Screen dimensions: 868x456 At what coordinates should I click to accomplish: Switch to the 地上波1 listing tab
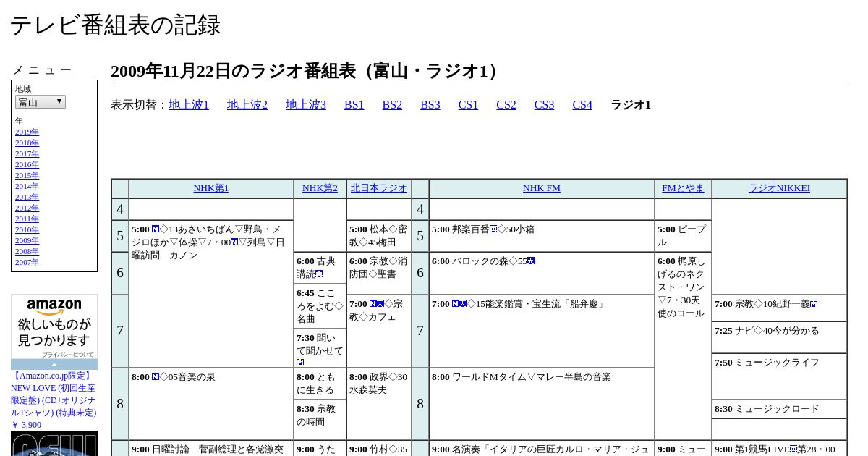click(x=189, y=105)
